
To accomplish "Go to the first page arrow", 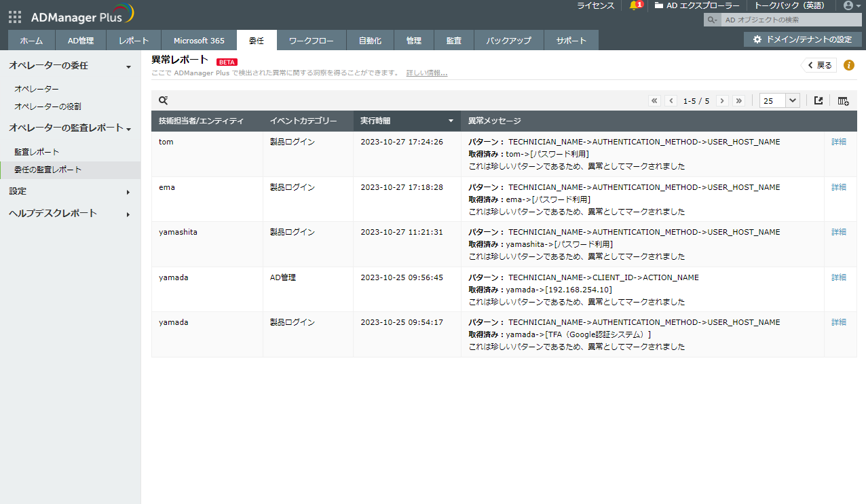I will (x=654, y=100).
